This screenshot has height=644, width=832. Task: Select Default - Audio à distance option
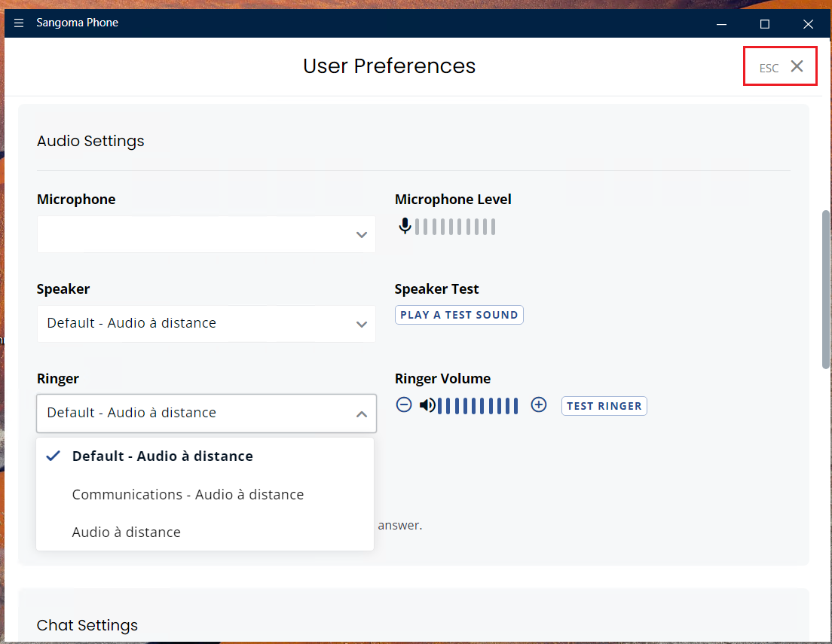(x=205, y=456)
